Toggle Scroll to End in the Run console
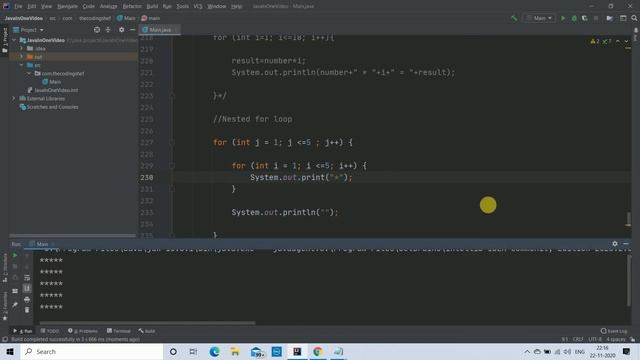The width and height of the screenshot is (640, 360). 27,289
